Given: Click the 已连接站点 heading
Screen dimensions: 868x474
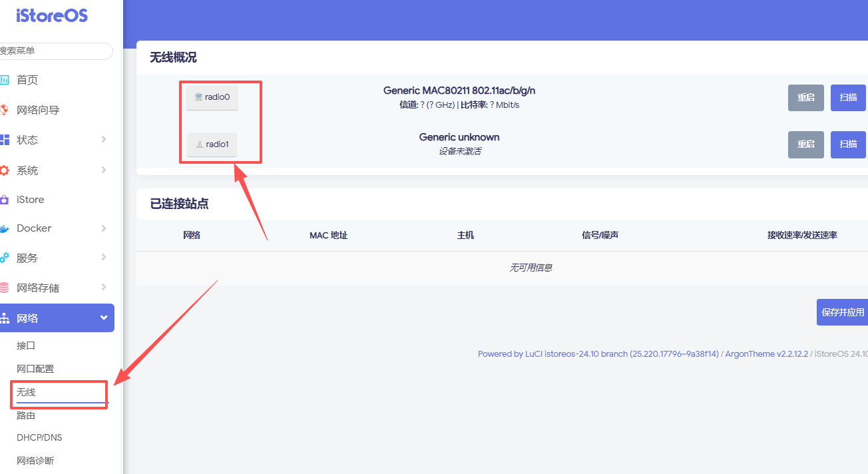Looking at the screenshot, I should (179, 204).
